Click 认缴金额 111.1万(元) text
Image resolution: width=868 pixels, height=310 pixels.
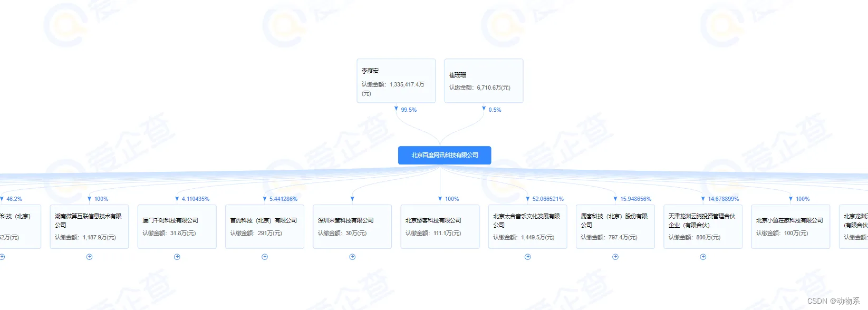coord(433,233)
